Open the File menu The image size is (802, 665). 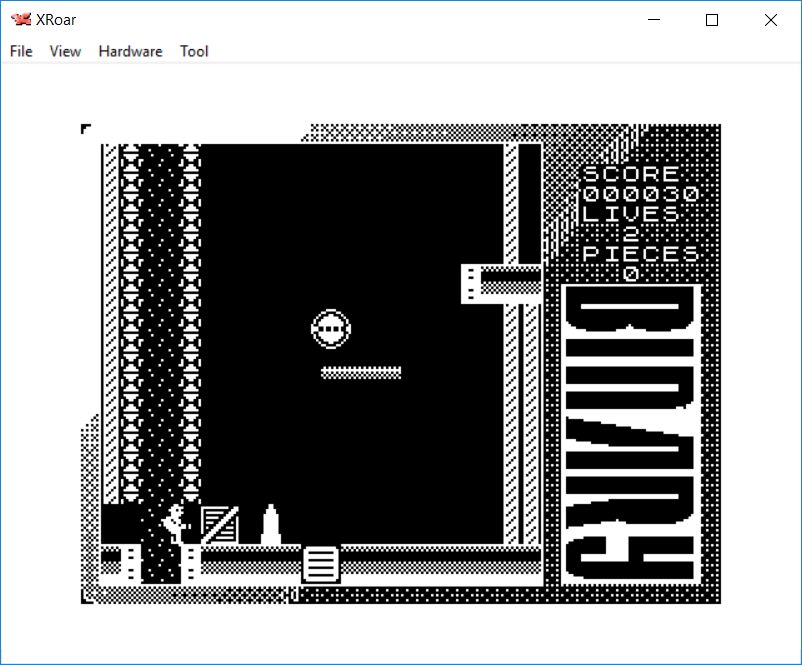tap(21, 51)
